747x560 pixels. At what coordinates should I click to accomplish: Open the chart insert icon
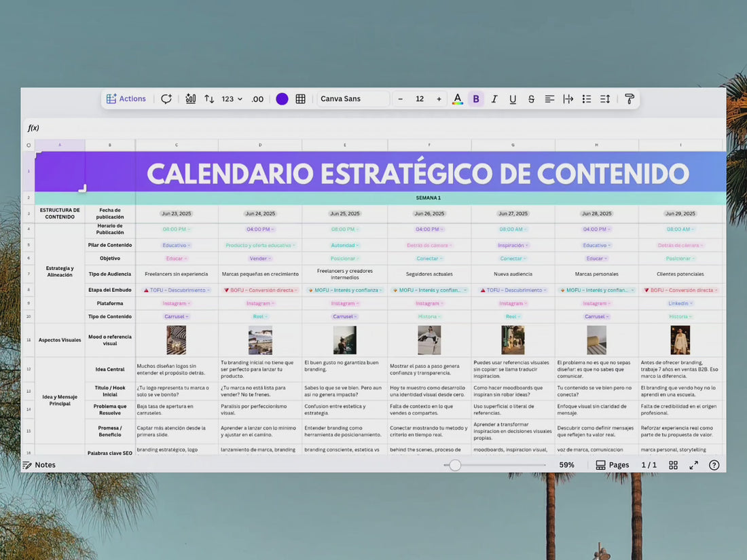click(191, 98)
